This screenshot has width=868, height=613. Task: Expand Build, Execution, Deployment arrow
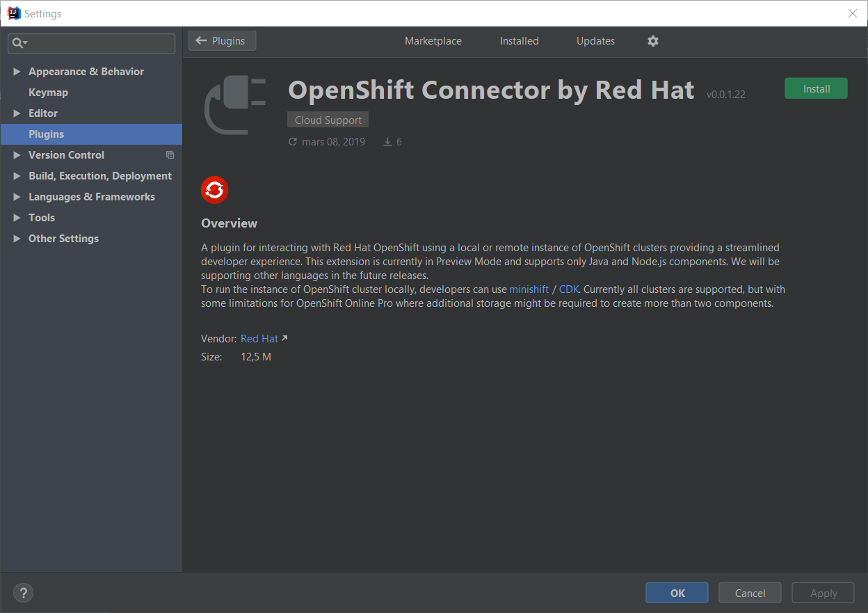[17, 176]
